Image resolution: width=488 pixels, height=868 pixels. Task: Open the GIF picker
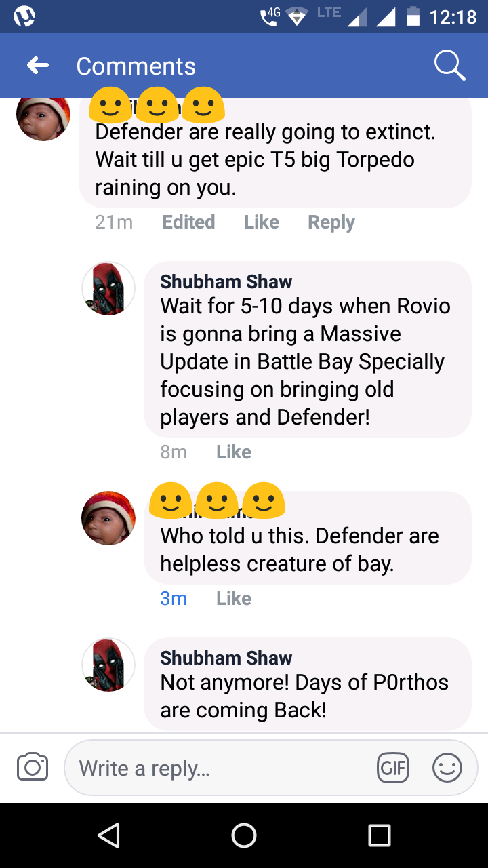click(393, 768)
